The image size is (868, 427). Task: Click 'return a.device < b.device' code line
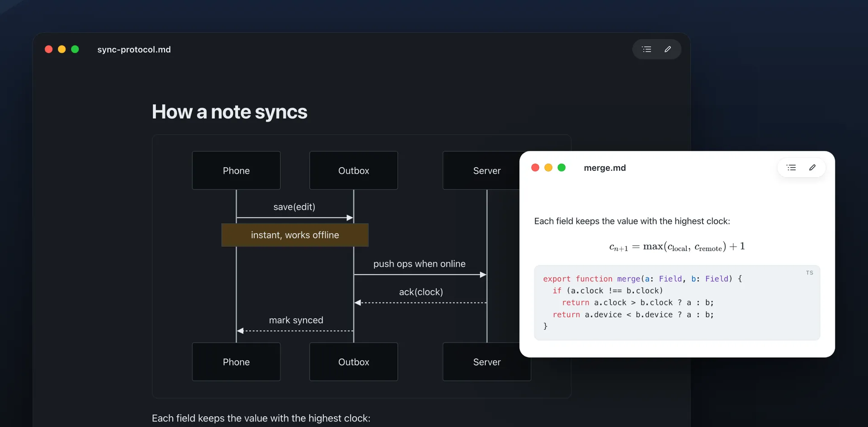click(633, 314)
